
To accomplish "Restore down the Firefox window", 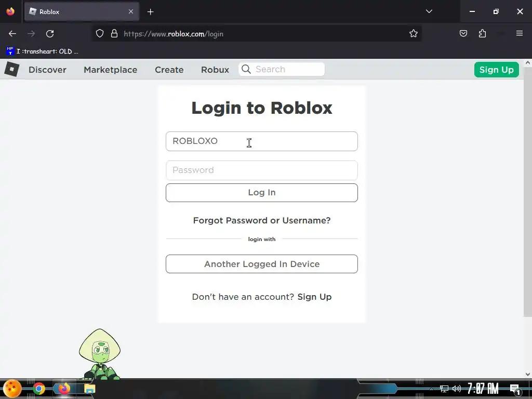I will click(496, 11).
